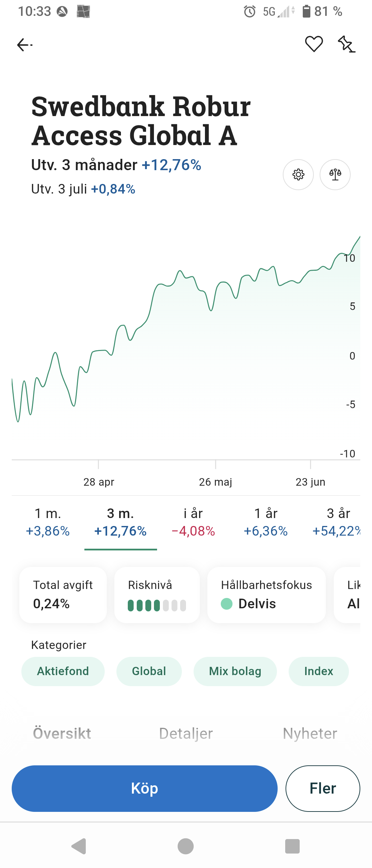Tap the back arrow icon
Screen dimensions: 372x868
[x=24, y=45]
